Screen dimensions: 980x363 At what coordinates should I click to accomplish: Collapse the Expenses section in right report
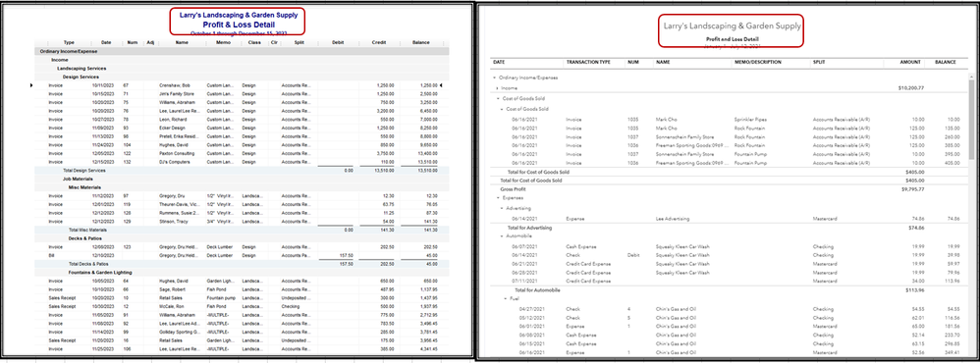point(499,197)
